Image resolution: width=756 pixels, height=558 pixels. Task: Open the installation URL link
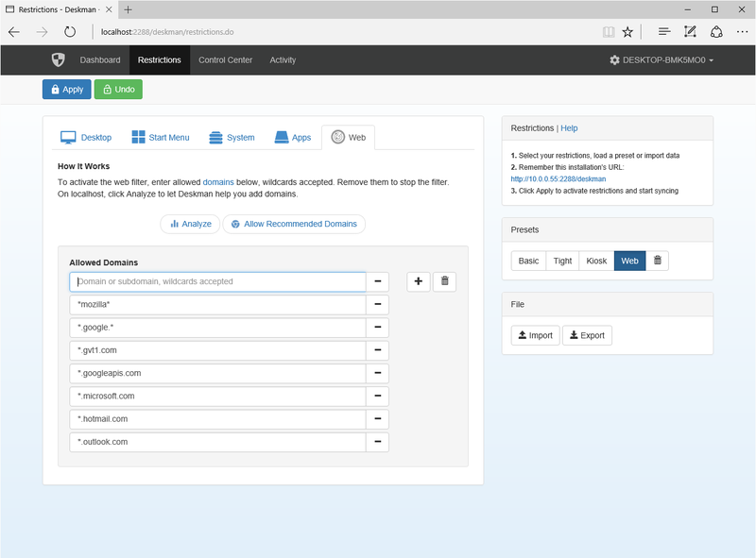pos(558,178)
